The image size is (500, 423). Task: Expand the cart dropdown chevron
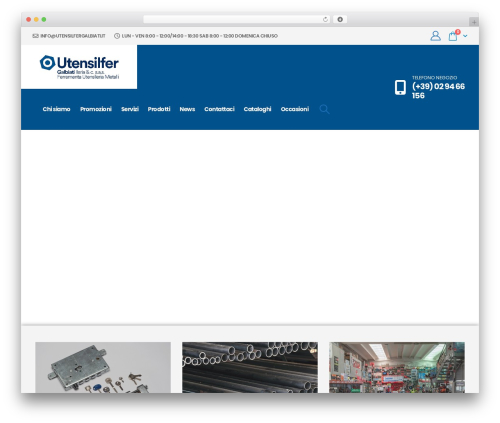[465, 36]
